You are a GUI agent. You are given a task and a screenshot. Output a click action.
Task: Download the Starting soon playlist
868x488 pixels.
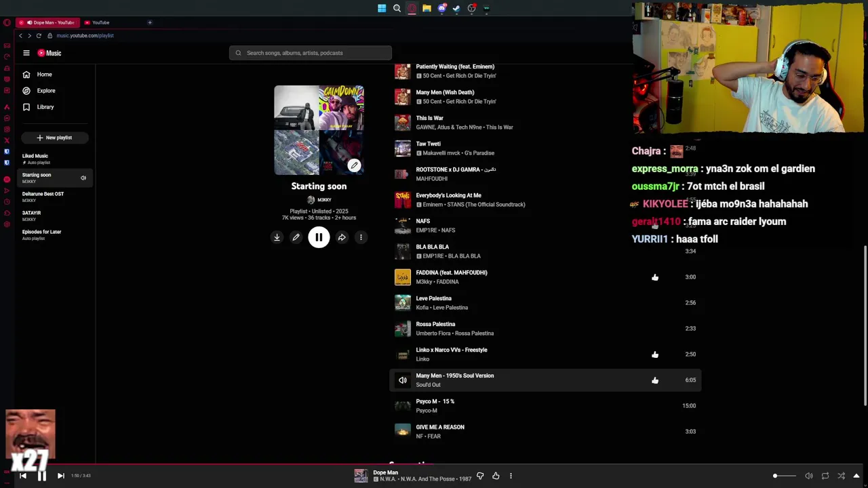point(277,237)
